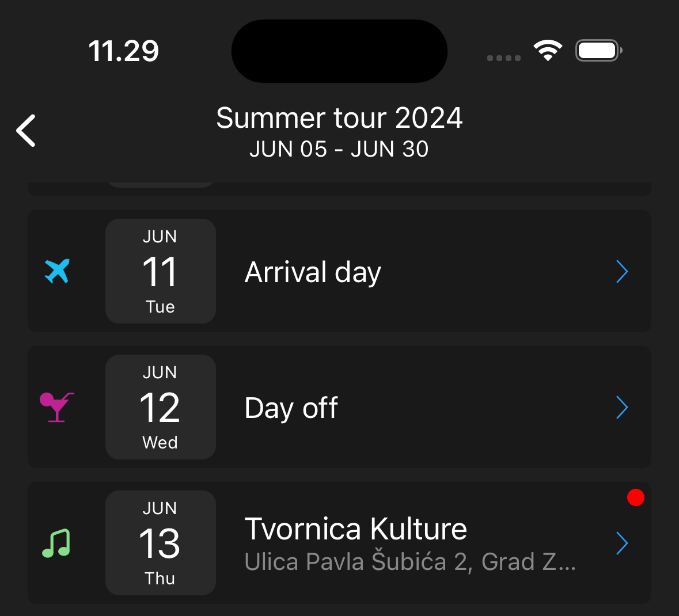Select the JUN 12 date badge
Viewport: 679px width, 616px height.
(160, 407)
